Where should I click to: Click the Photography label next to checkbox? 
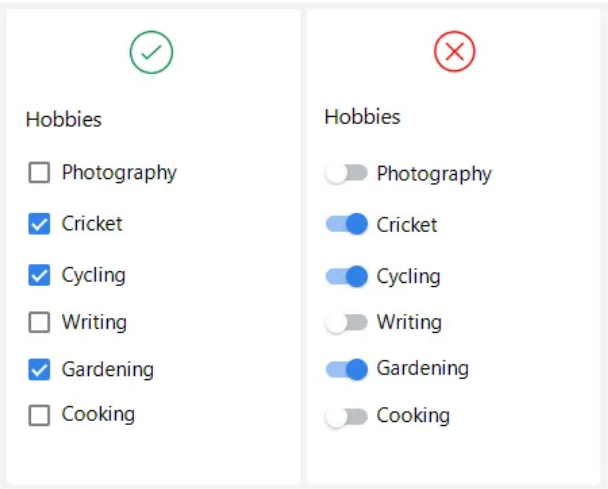click(x=119, y=173)
